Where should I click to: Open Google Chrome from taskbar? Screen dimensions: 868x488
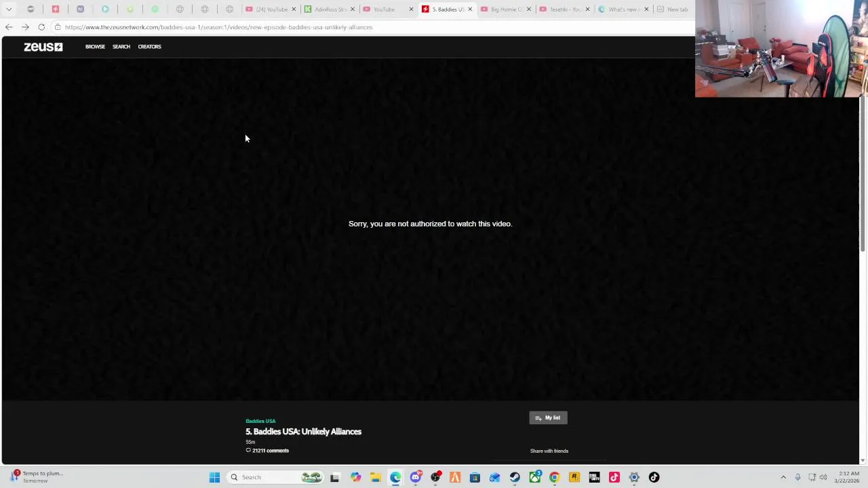click(555, 477)
